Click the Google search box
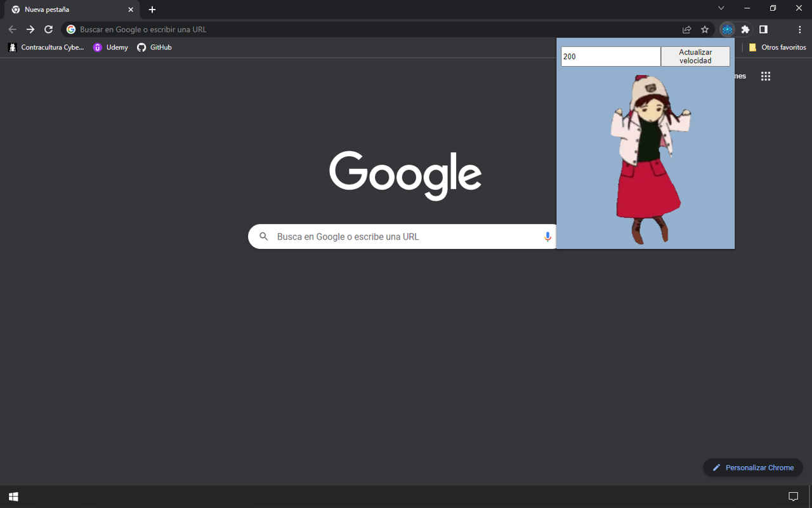The height and width of the screenshot is (508, 812). pyautogui.click(x=403, y=237)
